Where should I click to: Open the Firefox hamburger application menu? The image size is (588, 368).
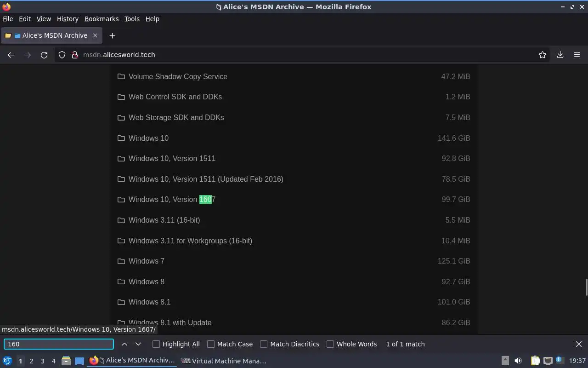pos(577,55)
